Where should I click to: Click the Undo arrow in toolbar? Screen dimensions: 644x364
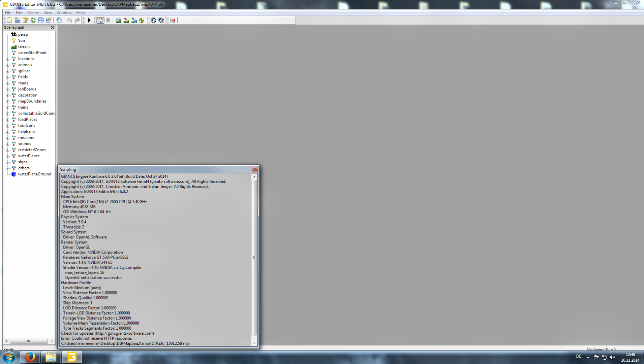tap(69, 20)
